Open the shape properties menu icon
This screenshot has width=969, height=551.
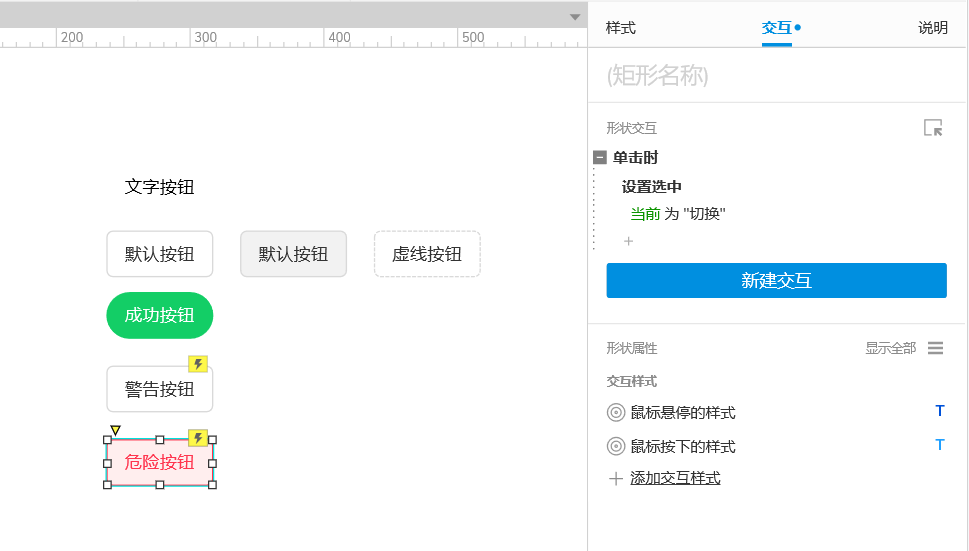pos(936,348)
